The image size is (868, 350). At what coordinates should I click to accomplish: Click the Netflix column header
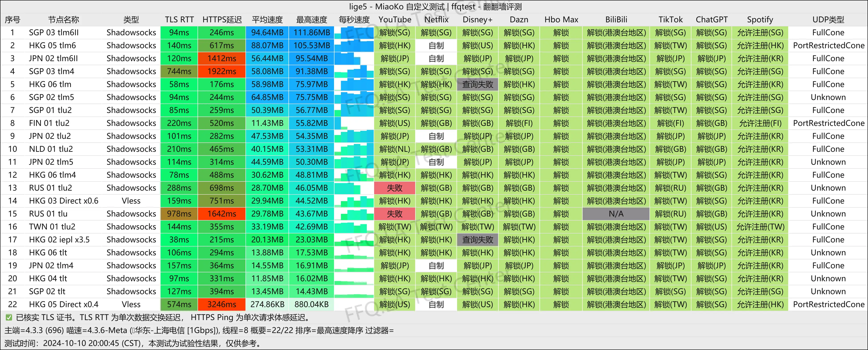pos(436,20)
